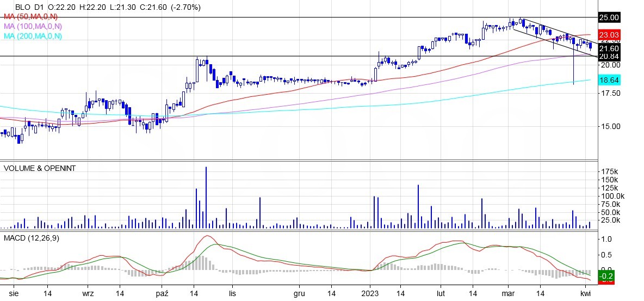Click the cyan MA (200,MA,0,N) indicator label
Screen dimensions: 644x301
pos(32,36)
